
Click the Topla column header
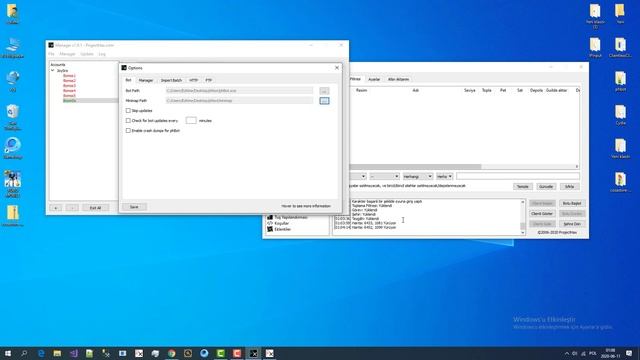point(487,90)
